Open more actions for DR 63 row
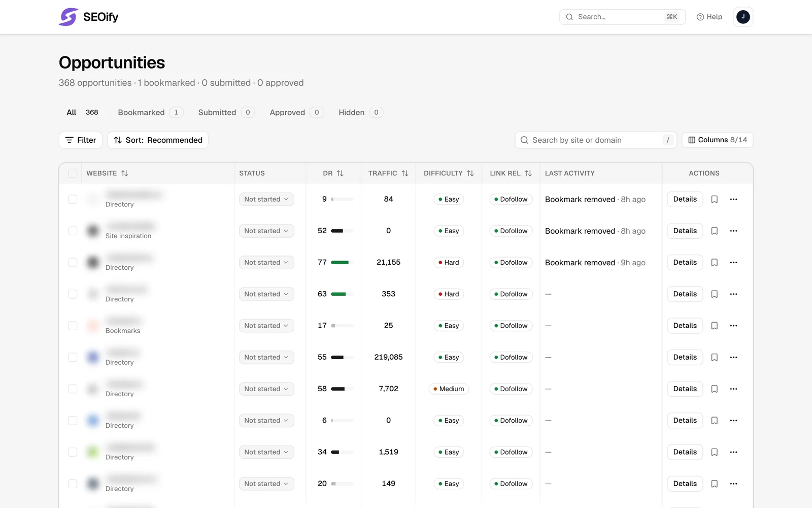Image resolution: width=812 pixels, height=508 pixels. click(733, 294)
